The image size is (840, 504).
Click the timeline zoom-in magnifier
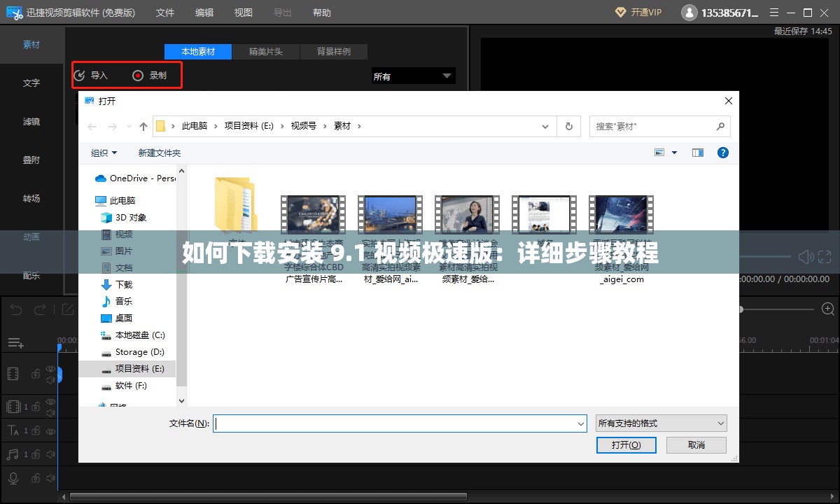828,309
